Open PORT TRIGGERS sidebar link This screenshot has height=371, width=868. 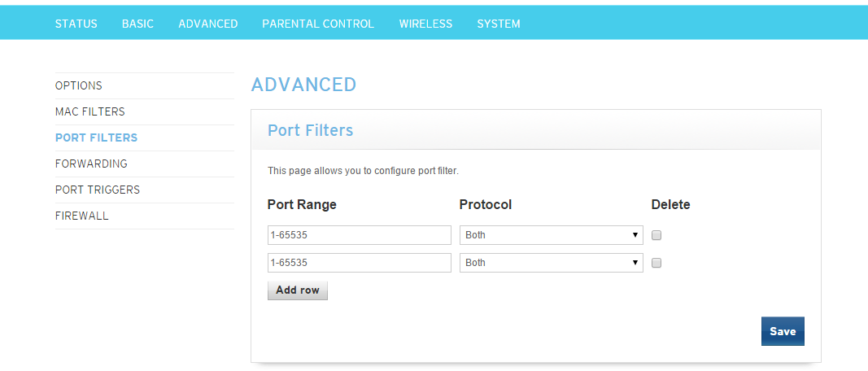[98, 190]
